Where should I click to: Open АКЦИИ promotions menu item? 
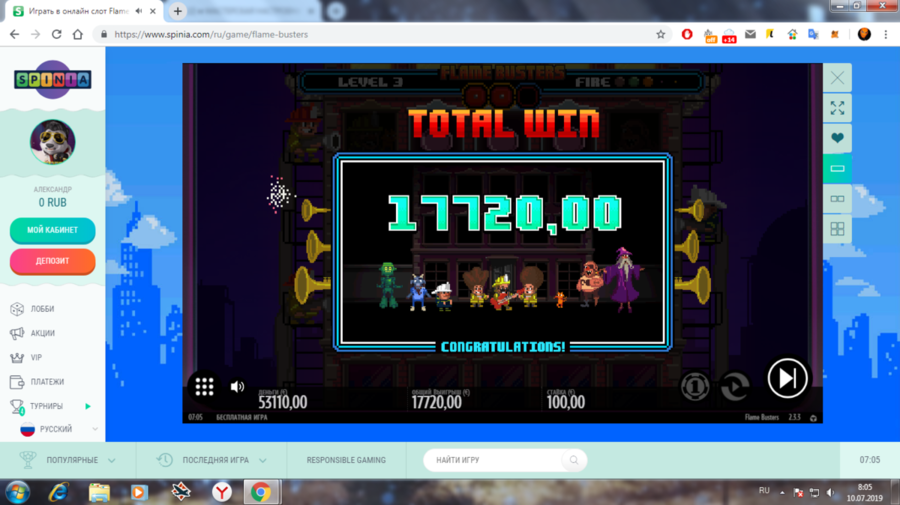pyautogui.click(x=42, y=333)
